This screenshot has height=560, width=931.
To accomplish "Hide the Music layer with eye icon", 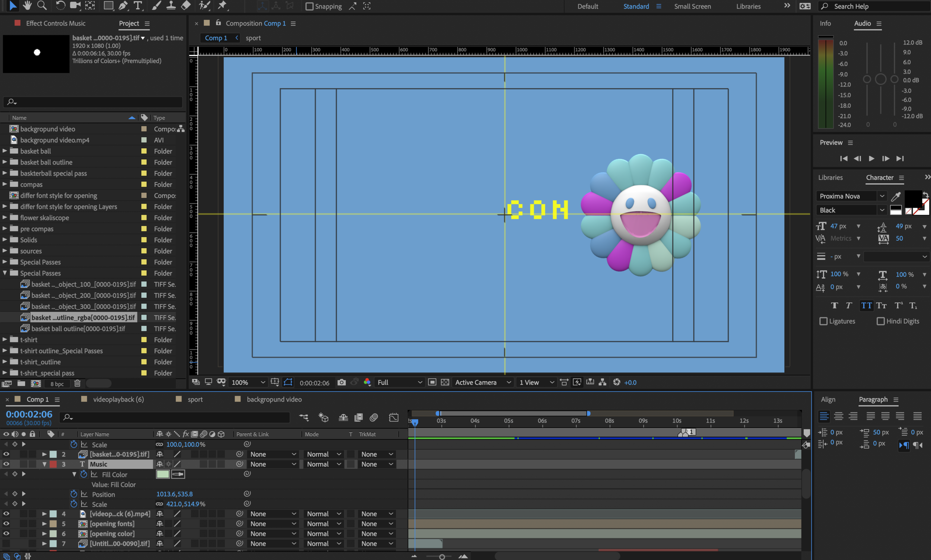I will pos(6,464).
